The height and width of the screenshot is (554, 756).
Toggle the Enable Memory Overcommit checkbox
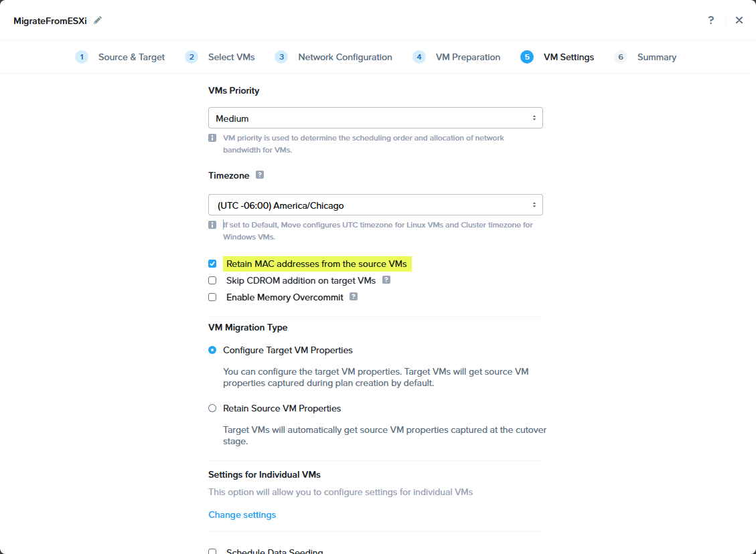(x=212, y=297)
